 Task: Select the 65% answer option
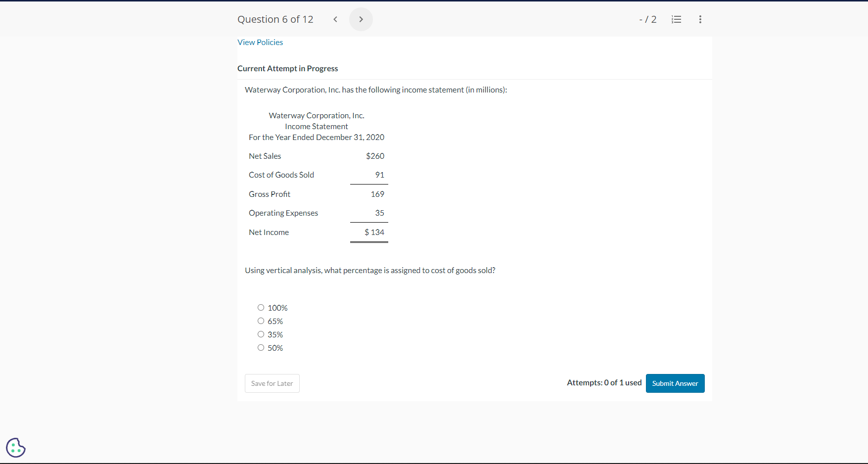261,321
